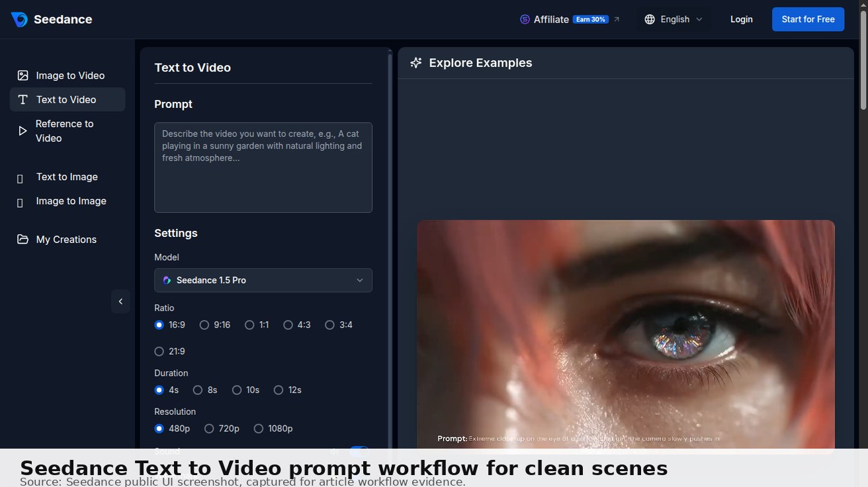The image size is (868, 487).
Task: Click the Explore Examples sparkle icon
Action: point(416,63)
